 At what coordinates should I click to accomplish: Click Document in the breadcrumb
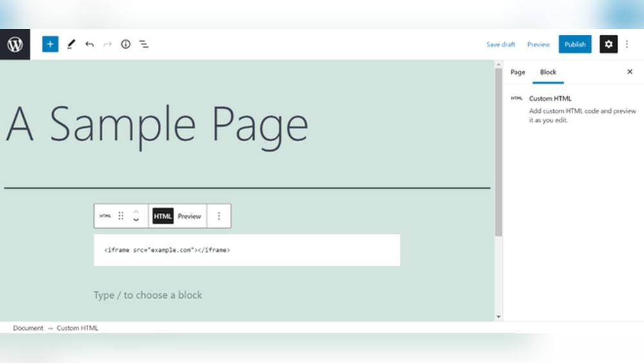[x=28, y=328]
